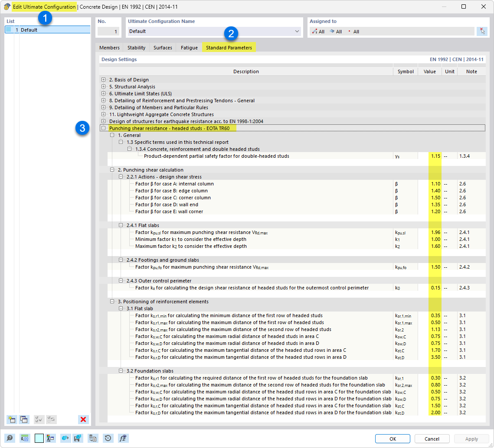Open the help speech bubble icon
Image resolution: width=494 pixels, height=448 pixels.
tap(10, 438)
